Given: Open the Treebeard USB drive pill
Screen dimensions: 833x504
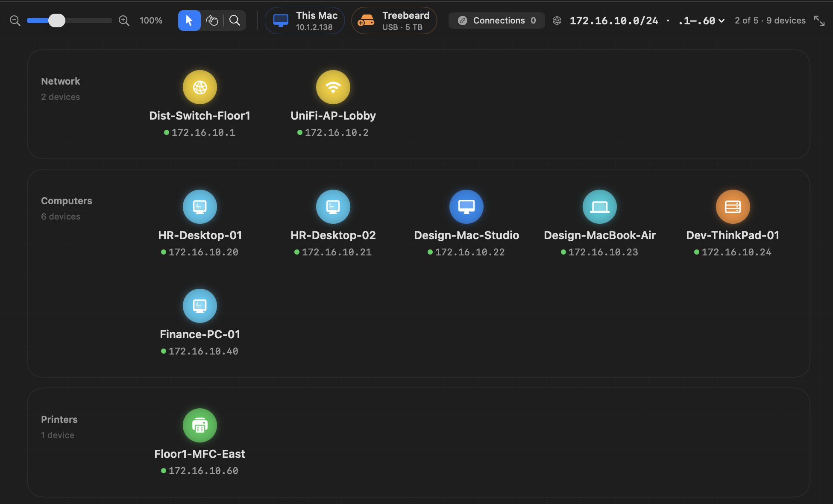Looking at the screenshot, I should [394, 21].
